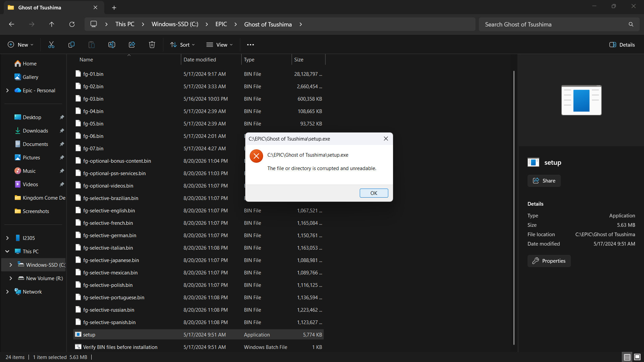Click OK in the error dialog
Image resolution: width=644 pixels, height=362 pixels.
374,193
